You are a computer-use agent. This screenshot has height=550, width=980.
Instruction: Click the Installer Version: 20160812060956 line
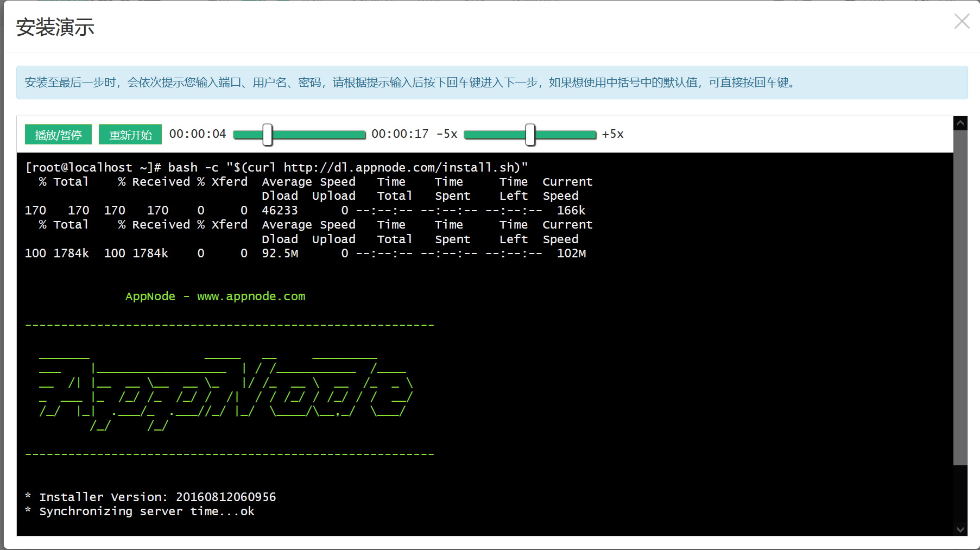pyautogui.click(x=150, y=497)
